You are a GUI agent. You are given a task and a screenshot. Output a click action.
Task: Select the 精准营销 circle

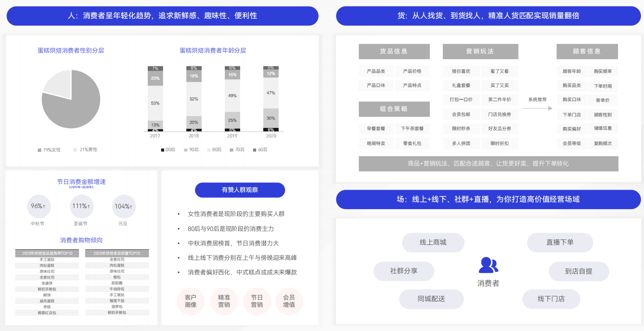224,301
